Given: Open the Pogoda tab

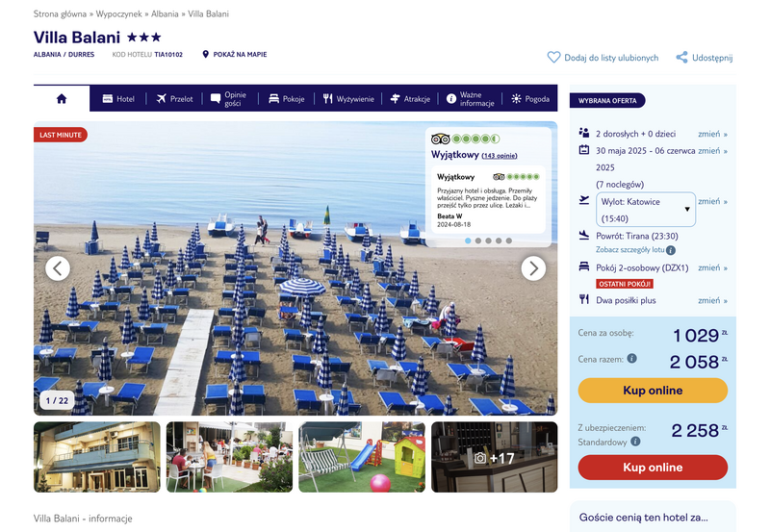Looking at the screenshot, I should (530, 99).
